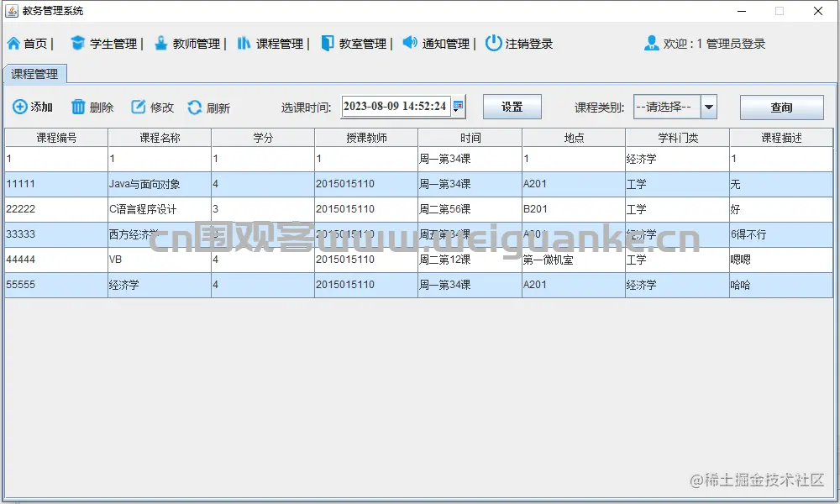Screen dimensions: 840x504
Task: Open the 学生管理 menu
Action: tap(113, 44)
